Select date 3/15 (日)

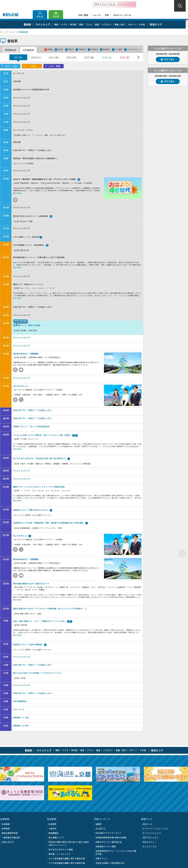[x=125, y=58]
